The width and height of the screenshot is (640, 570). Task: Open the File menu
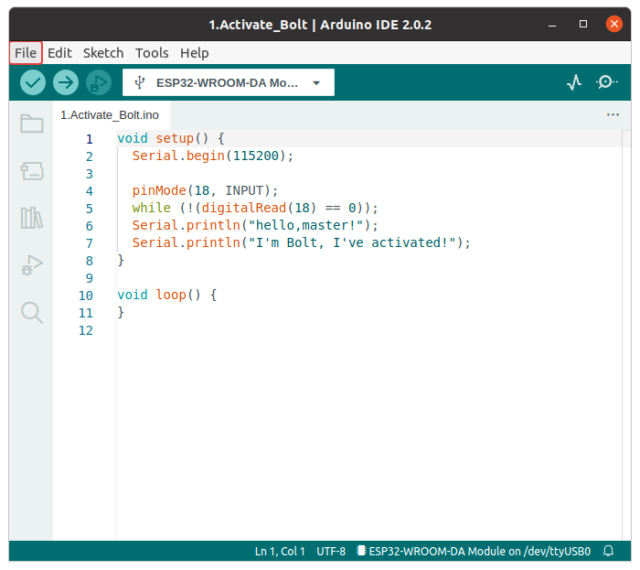[26, 53]
